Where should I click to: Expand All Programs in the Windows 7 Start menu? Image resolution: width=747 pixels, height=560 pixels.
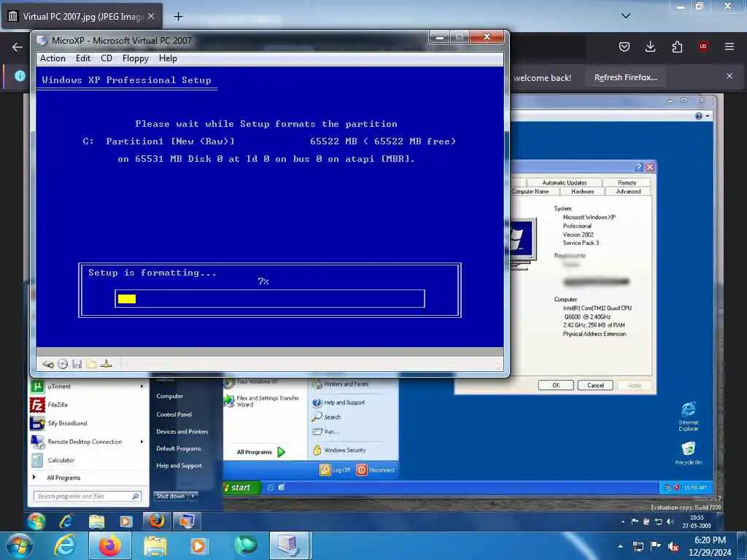pyautogui.click(x=63, y=478)
